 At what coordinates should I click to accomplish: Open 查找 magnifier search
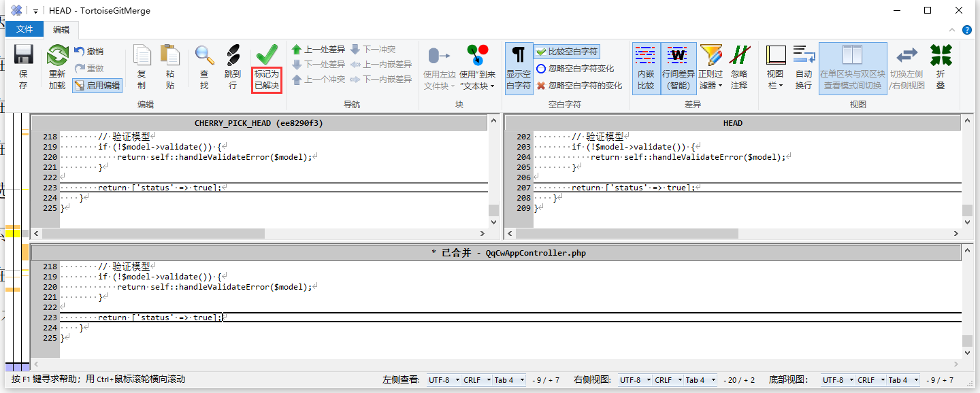(204, 55)
